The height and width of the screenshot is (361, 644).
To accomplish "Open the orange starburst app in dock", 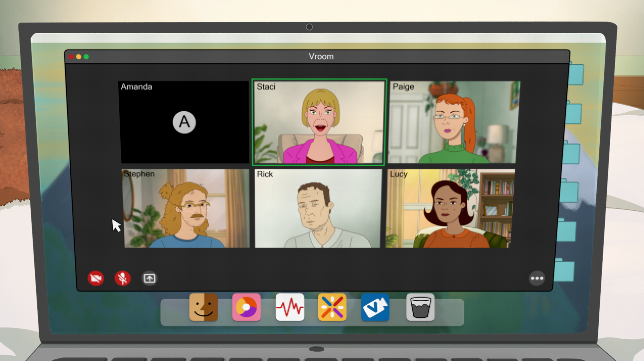I will tap(332, 307).
